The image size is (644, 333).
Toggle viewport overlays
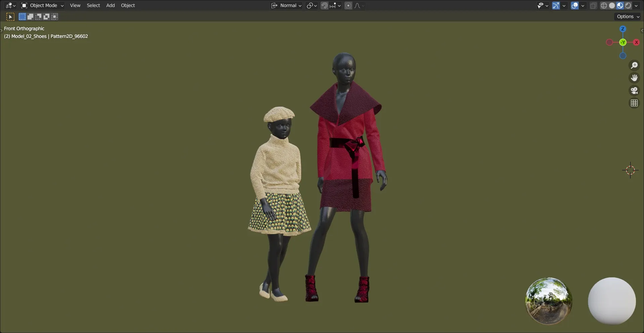tap(575, 5)
